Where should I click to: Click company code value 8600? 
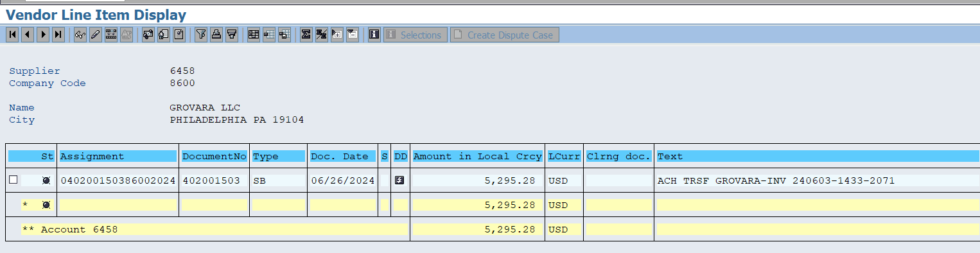click(182, 83)
